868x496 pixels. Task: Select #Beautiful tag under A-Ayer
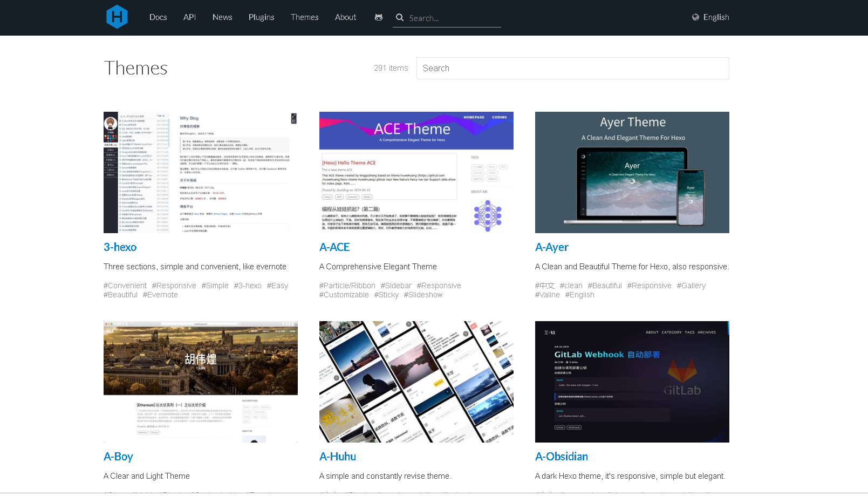(x=605, y=286)
